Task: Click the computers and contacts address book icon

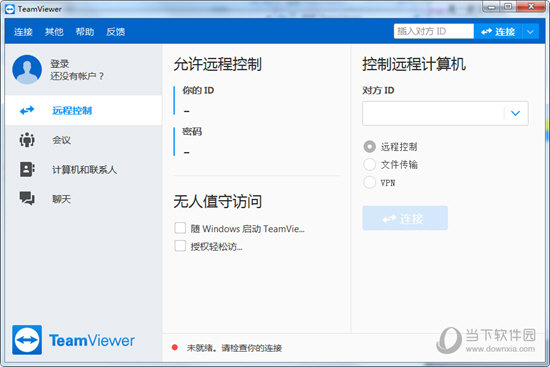Action: (27, 169)
